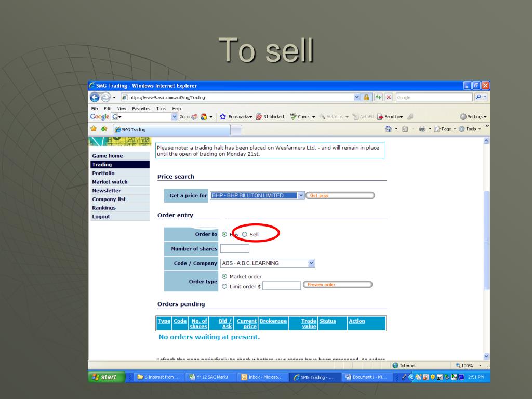Switch to Document1 Word taskbar item
The width and height of the screenshot is (532, 399).
(366, 377)
